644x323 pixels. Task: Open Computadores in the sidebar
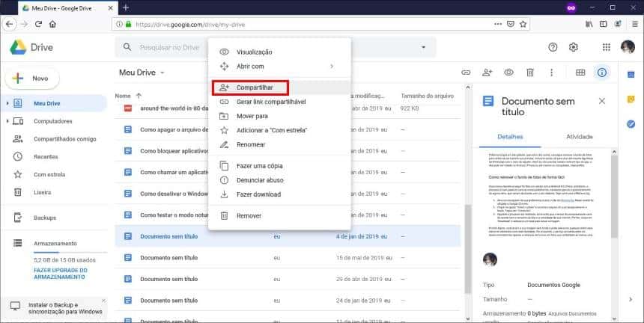tap(54, 121)
